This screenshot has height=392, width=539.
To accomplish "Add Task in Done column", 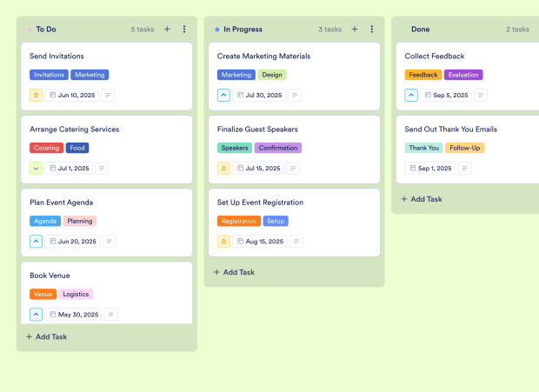I will click(422, 199).
